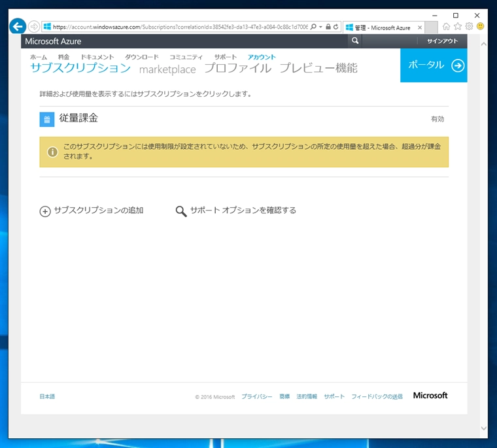Click the Microsoft logo in footer

[430, 396]
